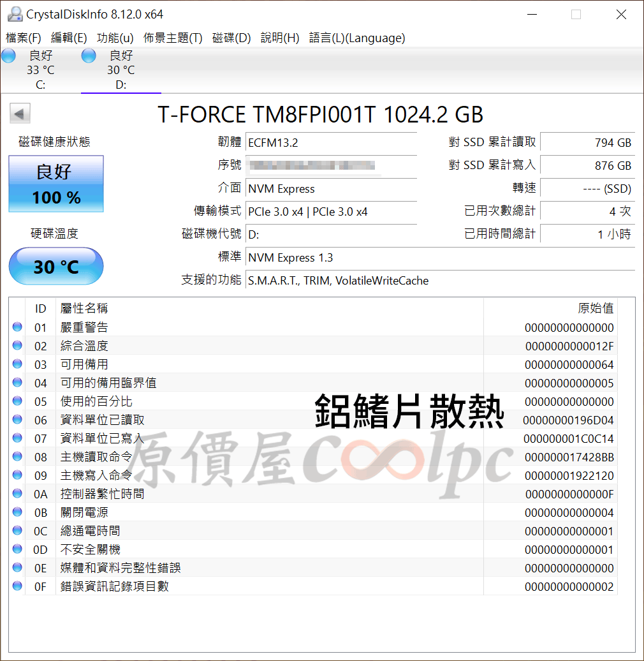This screenshot has width=644, height=661.
Task: Click total host reads value 794 GB
Action: pos(587,142)
